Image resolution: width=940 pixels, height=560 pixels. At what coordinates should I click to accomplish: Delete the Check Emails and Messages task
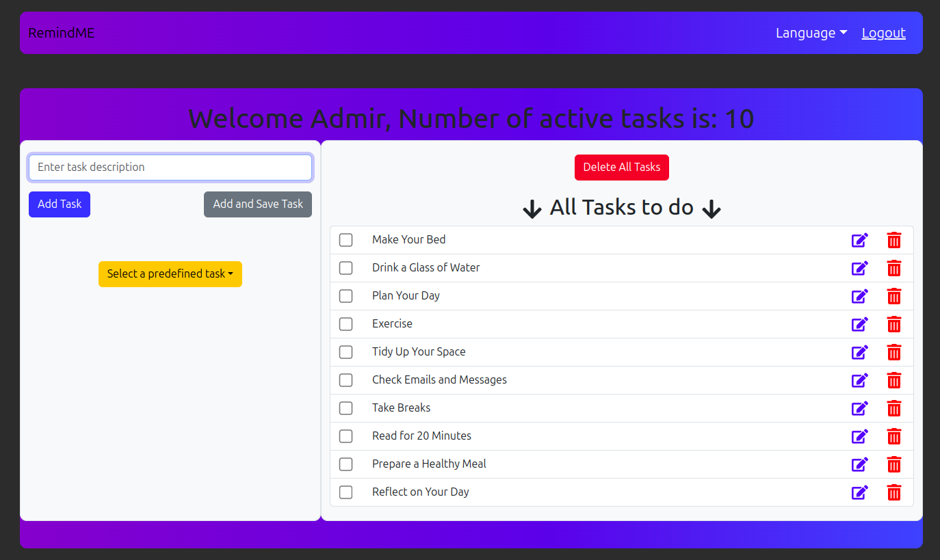point(893,380)
